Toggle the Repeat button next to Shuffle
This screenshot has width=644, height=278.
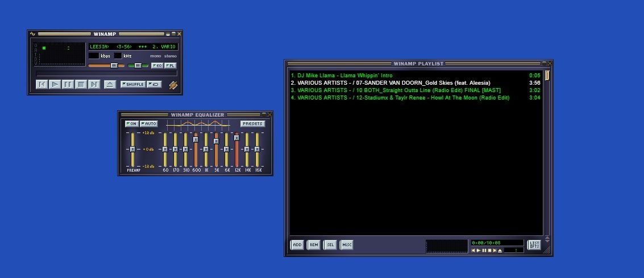[x=155, y=84]
